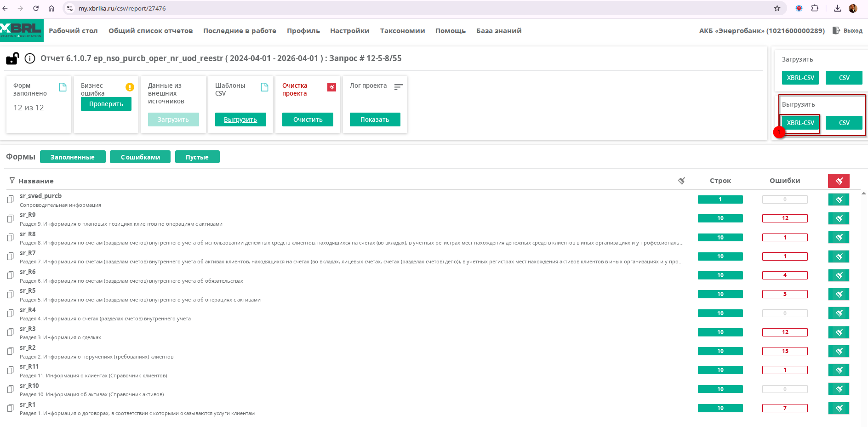
Task: Toggle the С ошибками forms filter
Action: pyautogui.click(x=140, y=157)
